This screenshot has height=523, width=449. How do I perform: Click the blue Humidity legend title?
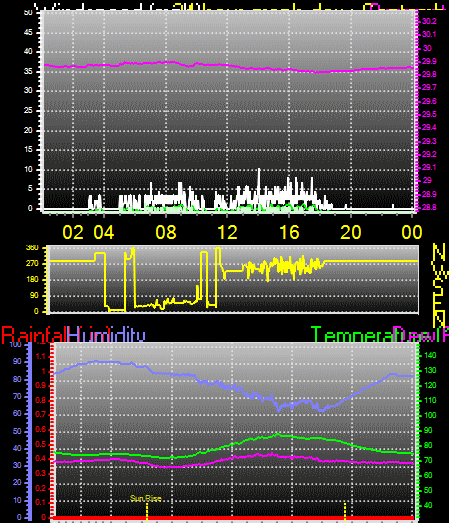point(106,335)
